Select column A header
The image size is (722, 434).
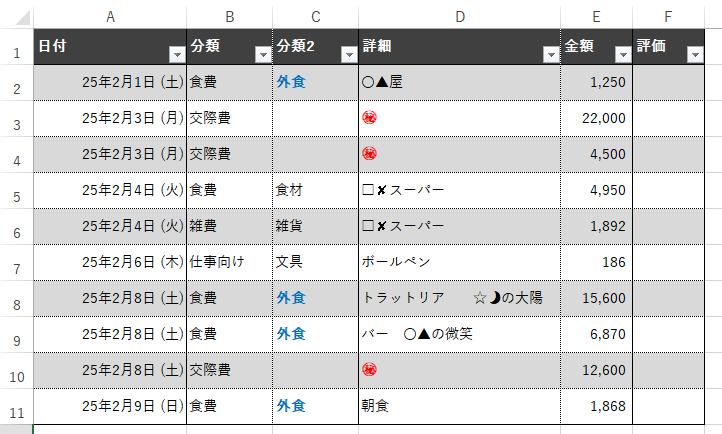click(110, 16)
